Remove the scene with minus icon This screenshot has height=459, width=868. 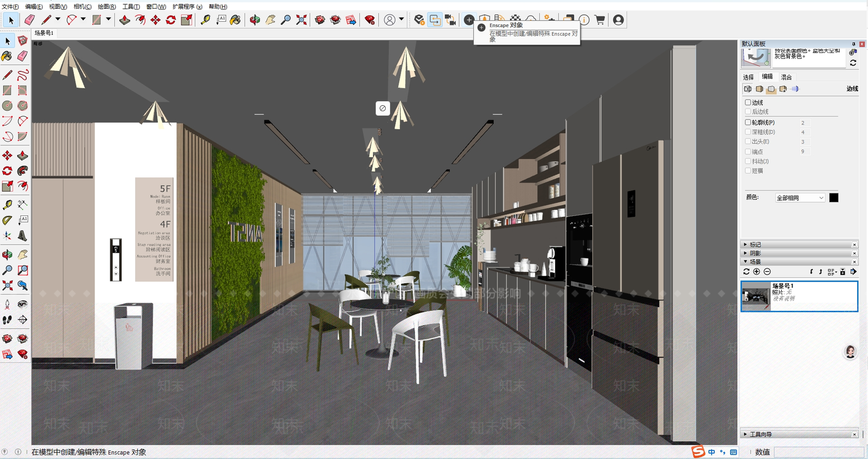[767, 272]
